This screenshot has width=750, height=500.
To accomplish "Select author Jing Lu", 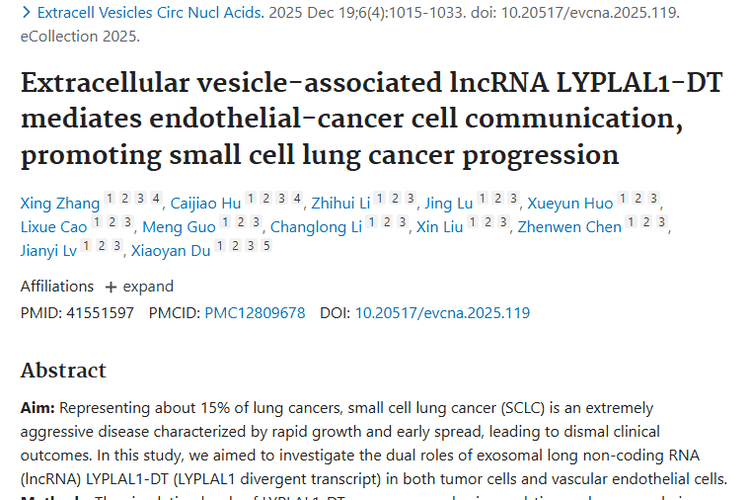I will (448, 204).
